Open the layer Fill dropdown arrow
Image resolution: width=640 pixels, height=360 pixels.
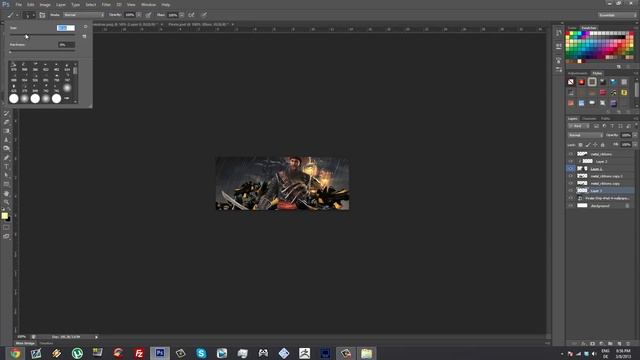(634, 144)
